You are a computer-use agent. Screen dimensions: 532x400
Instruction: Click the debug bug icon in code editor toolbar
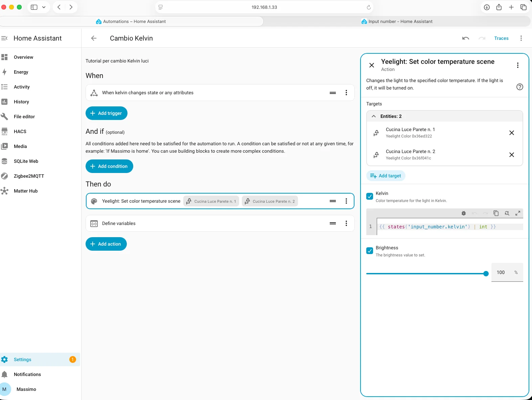[464, 213]
